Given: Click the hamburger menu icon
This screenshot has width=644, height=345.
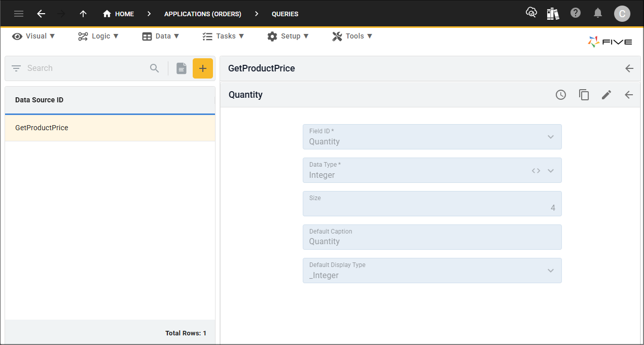Looking at the screenshot, I should click(x=19, y=14).
